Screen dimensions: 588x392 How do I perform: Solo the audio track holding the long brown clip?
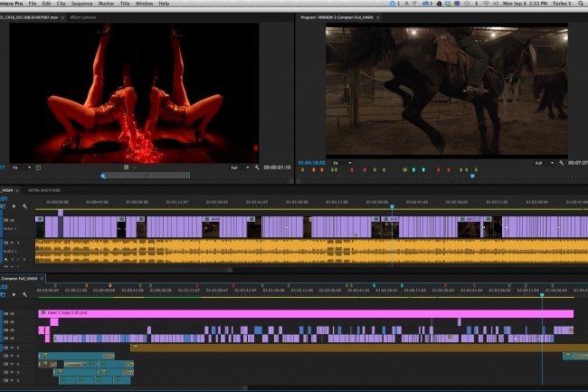click(x=17, y=348)
